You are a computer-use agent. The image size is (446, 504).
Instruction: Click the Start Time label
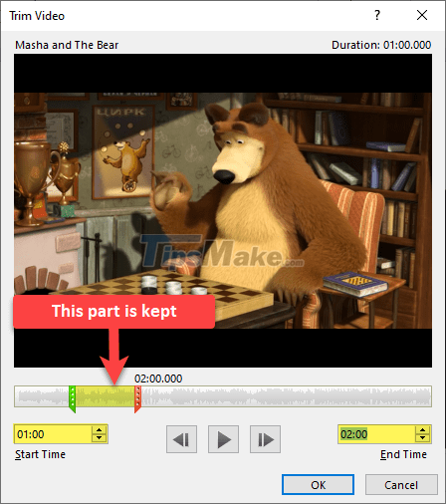coord(40,454)
